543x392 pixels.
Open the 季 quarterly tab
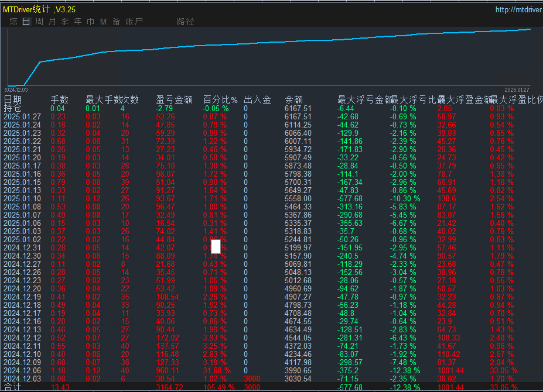(65, 22)
